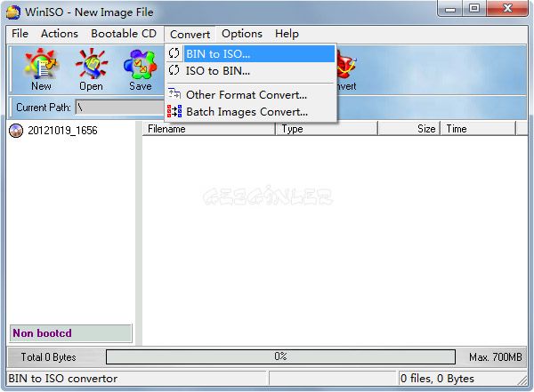534x392 pixels.
Task: Sort by Size column header
Action: click(409, 129)
